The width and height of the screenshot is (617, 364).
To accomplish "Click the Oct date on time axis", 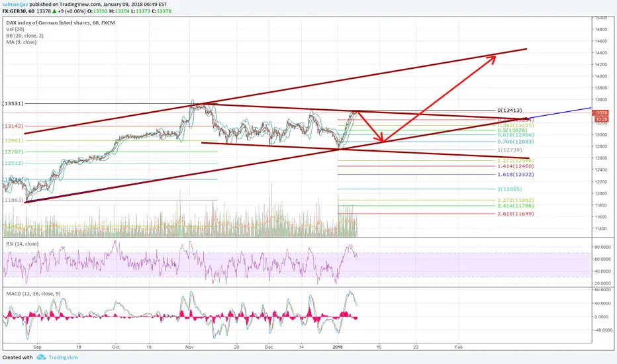I will (116, 347).
